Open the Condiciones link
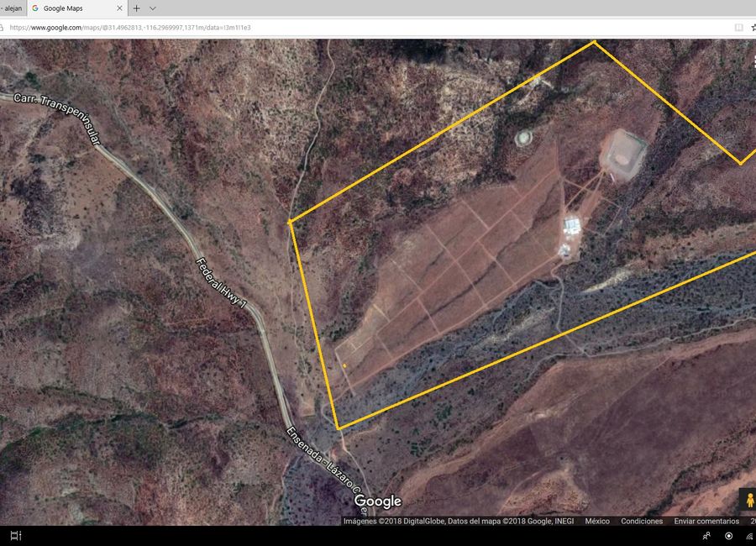Image resolution: width=756 pixels, height=546 pixels. 642,521
